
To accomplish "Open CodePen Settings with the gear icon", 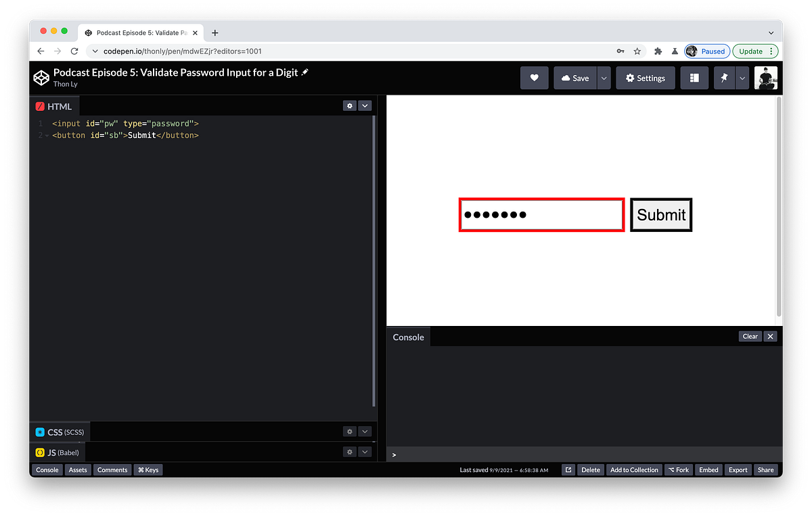I will coord(644,78).
